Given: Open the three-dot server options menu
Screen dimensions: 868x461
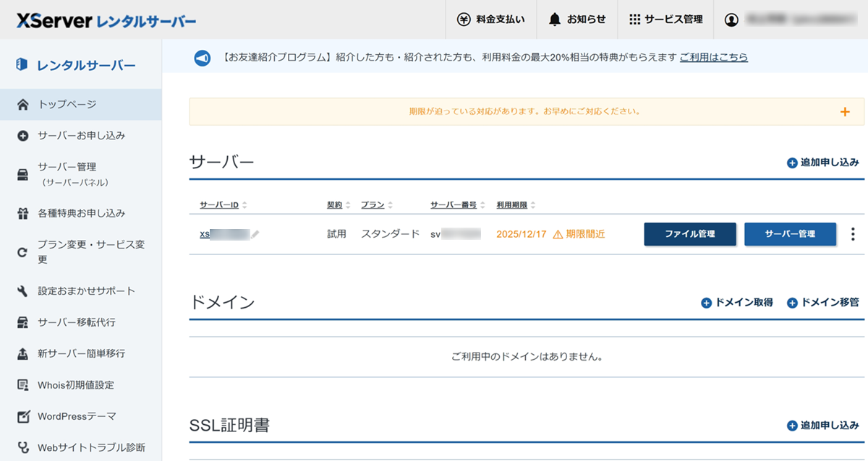Looking at the screenshot, I should (x=853, y=234).
